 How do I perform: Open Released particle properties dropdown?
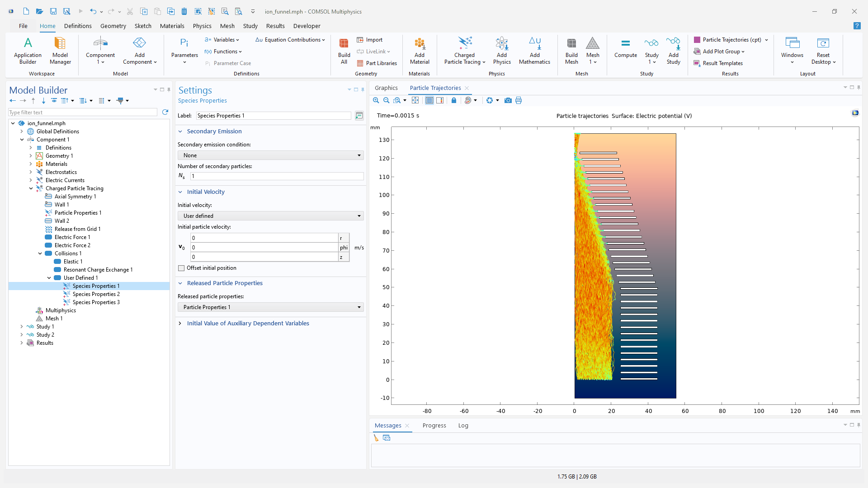270,307
